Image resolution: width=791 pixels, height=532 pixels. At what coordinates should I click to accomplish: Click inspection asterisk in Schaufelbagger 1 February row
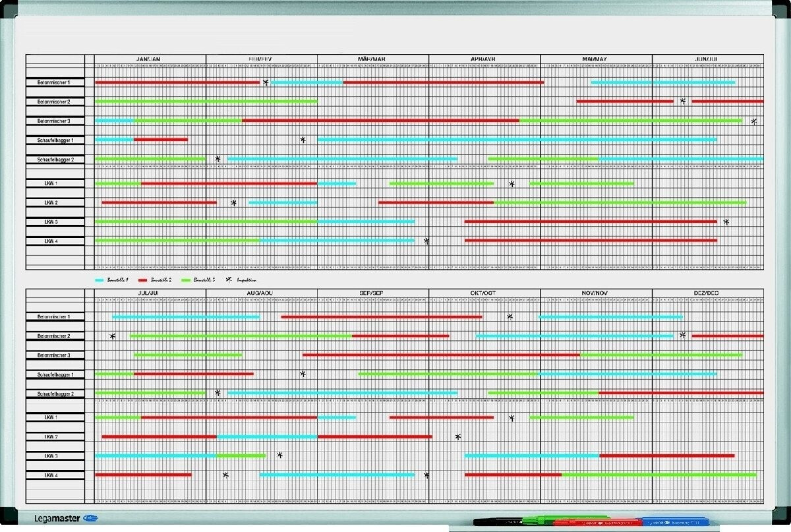303,140
